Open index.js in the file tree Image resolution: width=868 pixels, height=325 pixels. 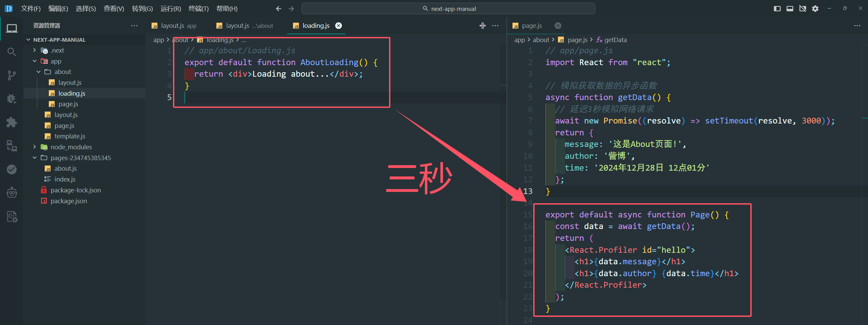pos(65,179)
